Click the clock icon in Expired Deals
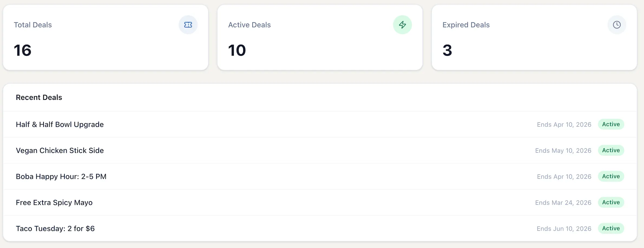The width and height of the screenshot is (644, 248). (617, 25)
